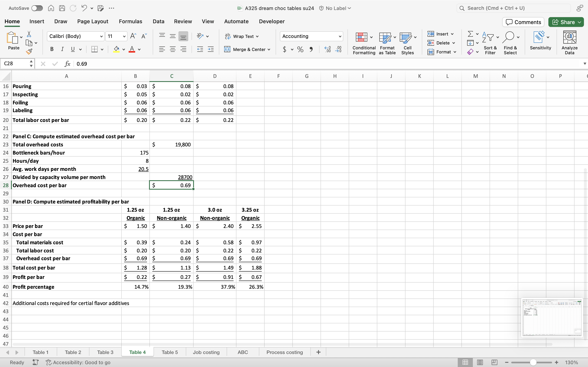This screenshot has width=588, height=367.
Task: Click the Increase Decimal icon
Action: click(x=327, y=50)
